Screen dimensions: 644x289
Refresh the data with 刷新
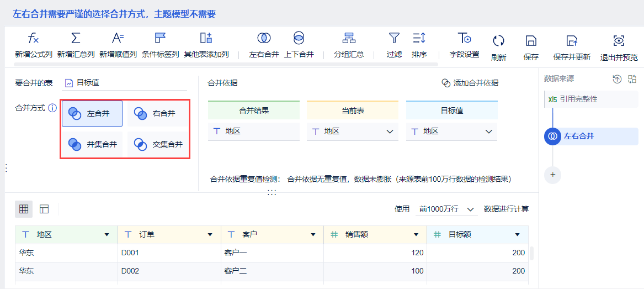point(498,41)
